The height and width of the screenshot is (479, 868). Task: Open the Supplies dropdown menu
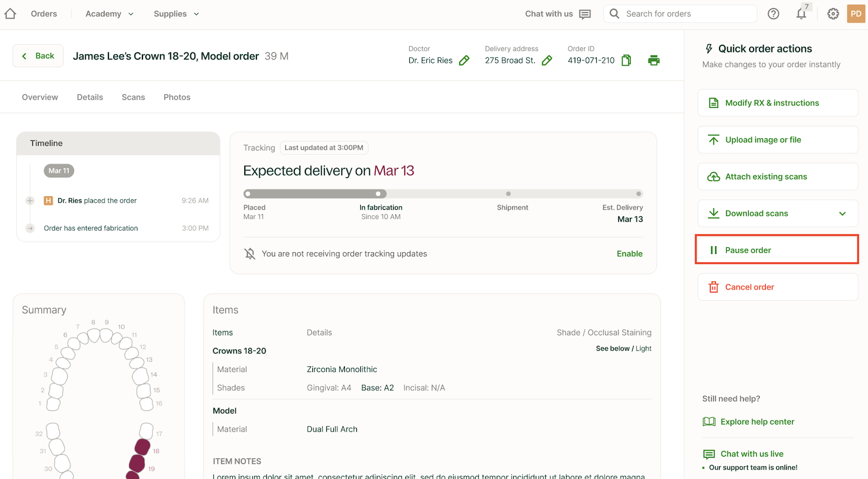(x=176, y=14)
